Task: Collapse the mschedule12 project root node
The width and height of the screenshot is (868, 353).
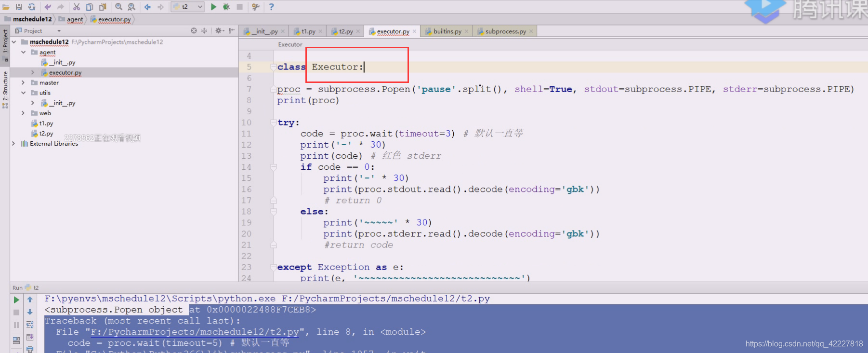Action: coord(14,42)
